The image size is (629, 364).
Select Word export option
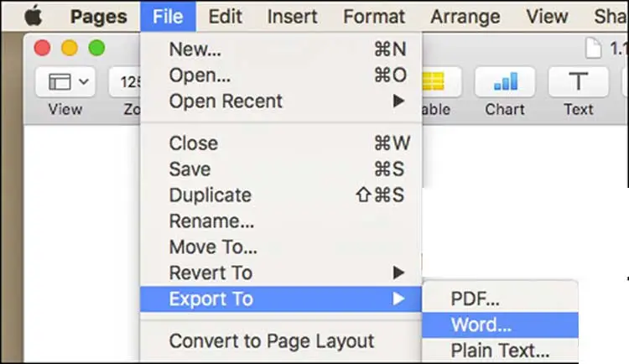click(481, 325)
